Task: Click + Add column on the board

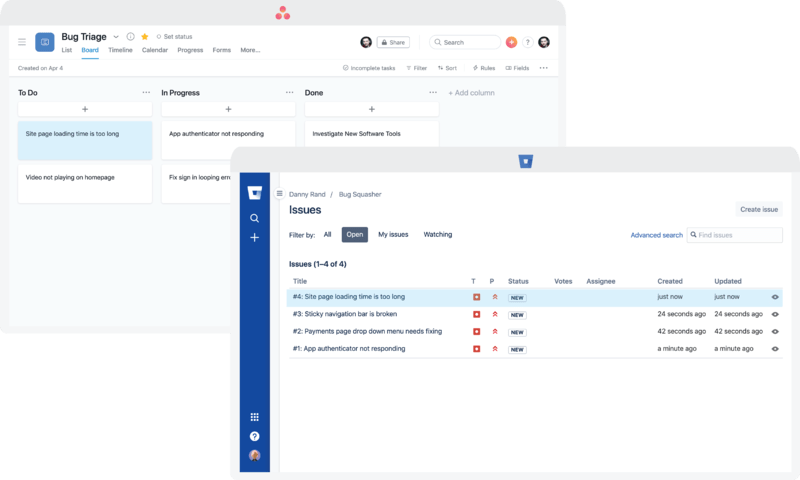Action: (x=471, y=93)
